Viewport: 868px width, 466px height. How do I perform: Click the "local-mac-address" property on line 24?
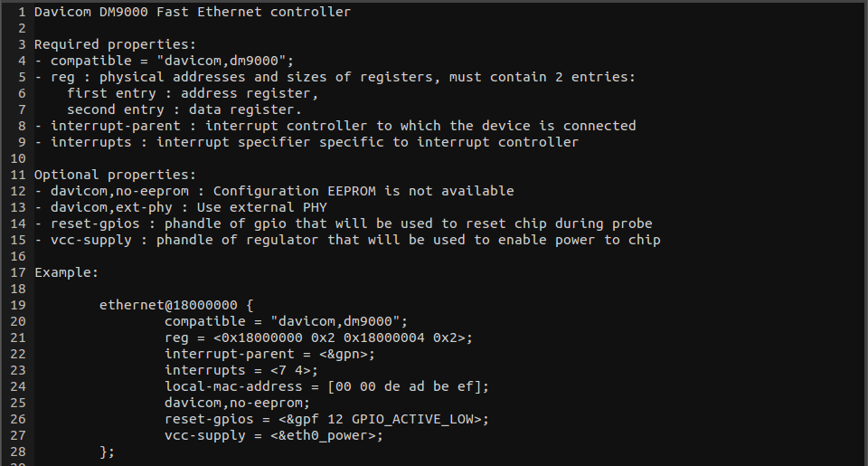(233, 386)
